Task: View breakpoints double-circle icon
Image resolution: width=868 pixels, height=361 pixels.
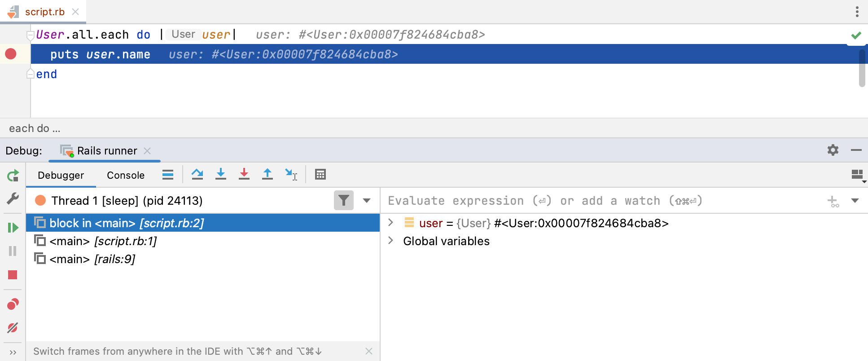Action: [13, 304]
